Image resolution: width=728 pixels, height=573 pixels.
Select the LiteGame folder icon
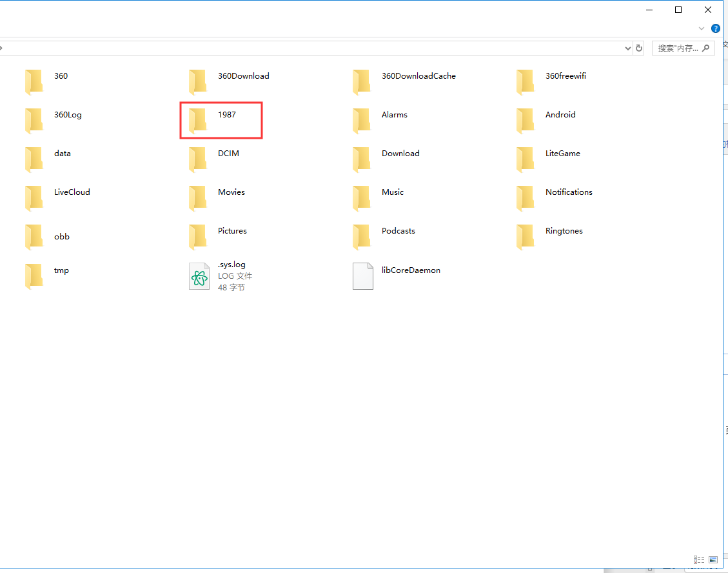(x=526, y=159)
